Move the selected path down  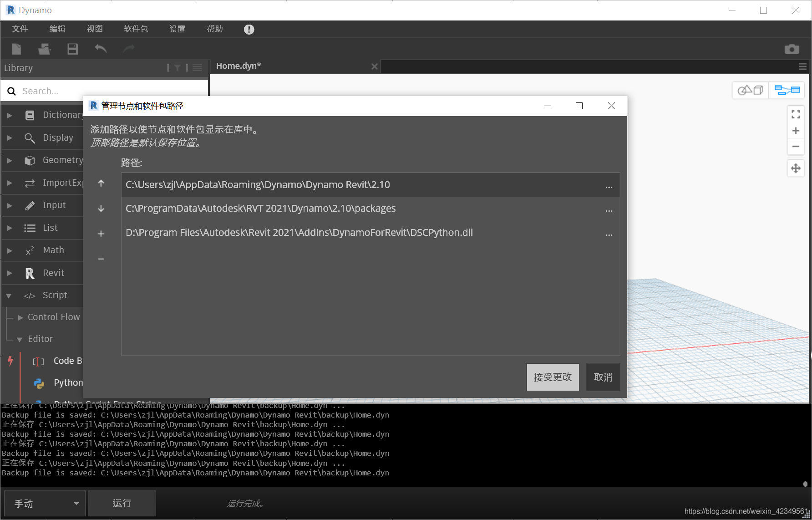(x=101, y=209)
